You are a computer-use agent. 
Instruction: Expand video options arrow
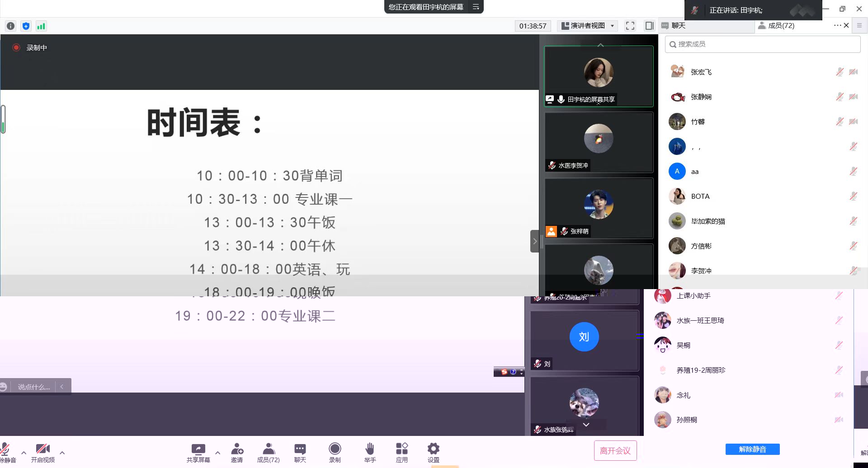(62, 453)
